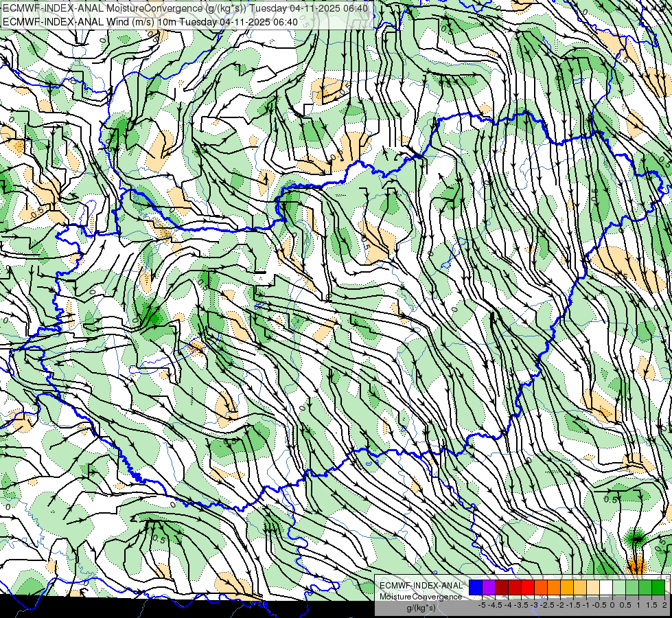Screen dimensions: 672x618
Task: Click the ECMWF-INDEX-ANAL label in the legend
Action: [421, 586]
